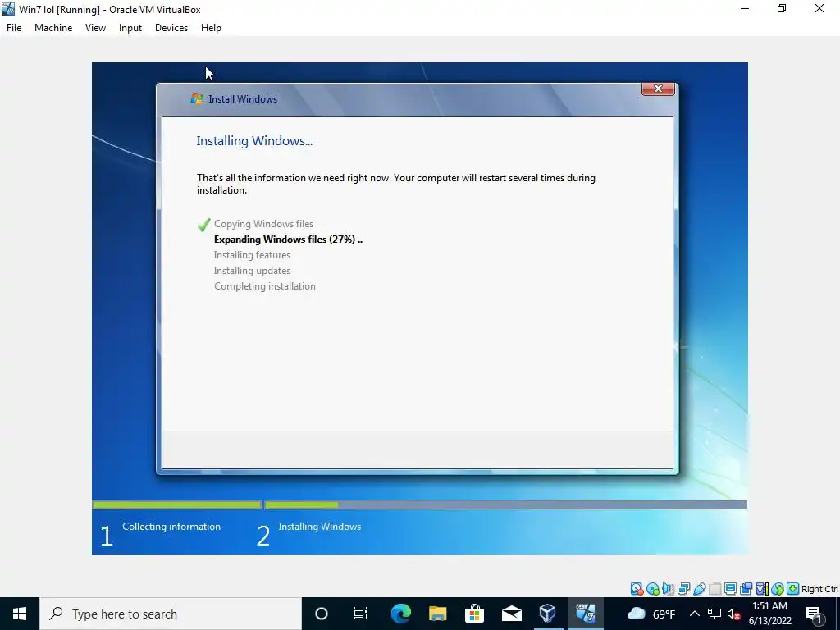Click the muted volume tray icon

(x=733, y=614)
